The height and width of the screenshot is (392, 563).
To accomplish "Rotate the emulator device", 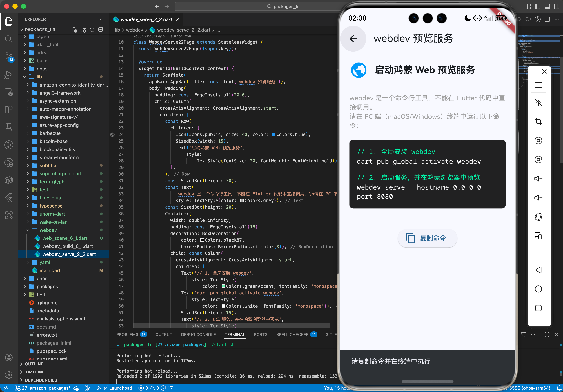I will point(538,217).
